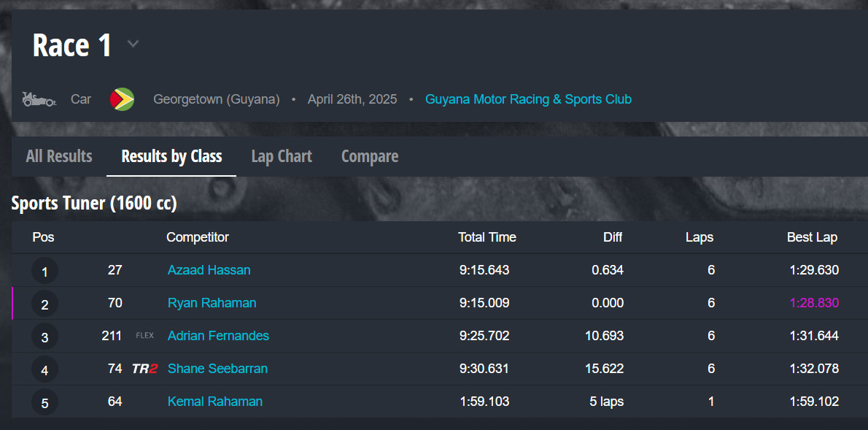Image resolution: width=868 pixels, height=430 pixels.
Task: Click the Guyana flag icon
Action: 122,99
